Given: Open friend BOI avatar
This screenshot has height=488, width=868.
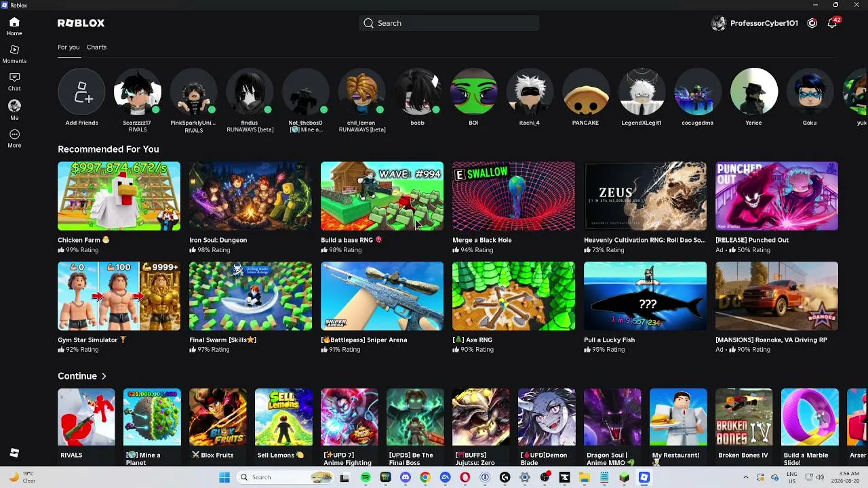Looking at the screenshot, I should 473,91.
